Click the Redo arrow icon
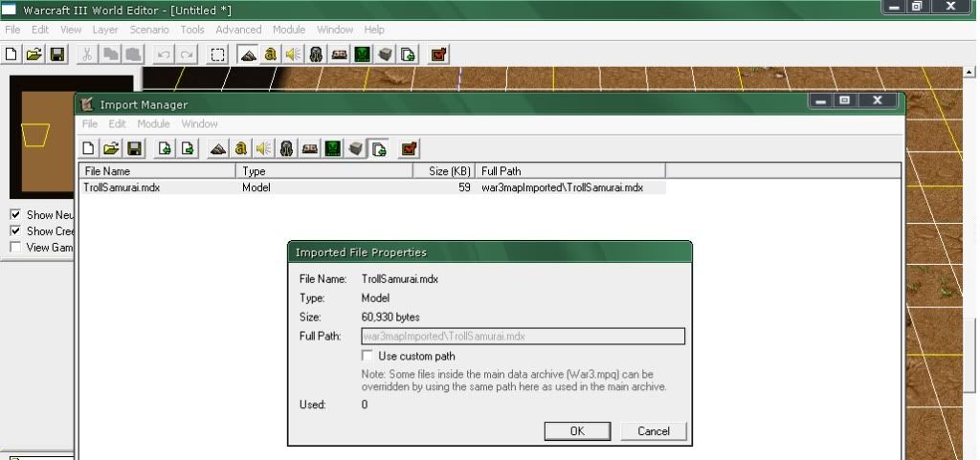The width and height of the screenshot is (980, 460). (x=186, y=55)
